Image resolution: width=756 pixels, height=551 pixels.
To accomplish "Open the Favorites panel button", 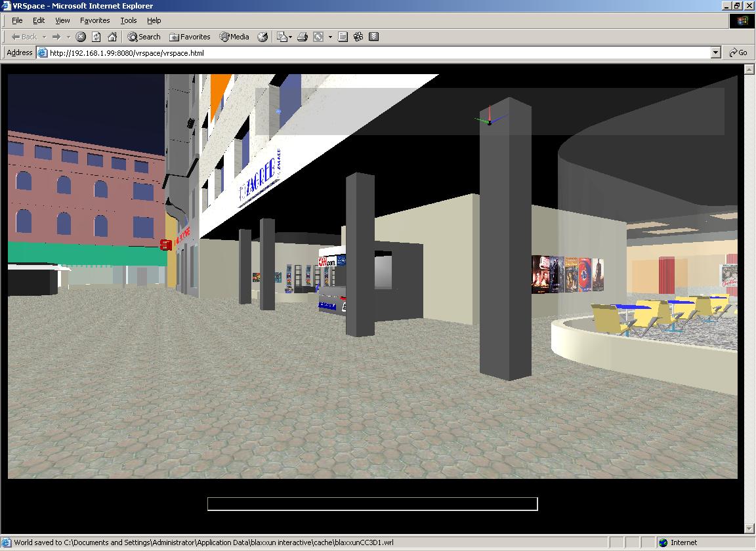I will pos(190,37).
